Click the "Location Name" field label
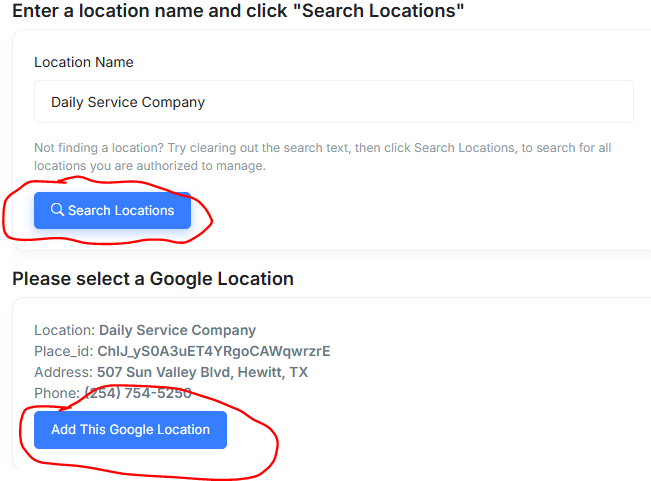Screen dimensions: 651x481 point(84,62)
